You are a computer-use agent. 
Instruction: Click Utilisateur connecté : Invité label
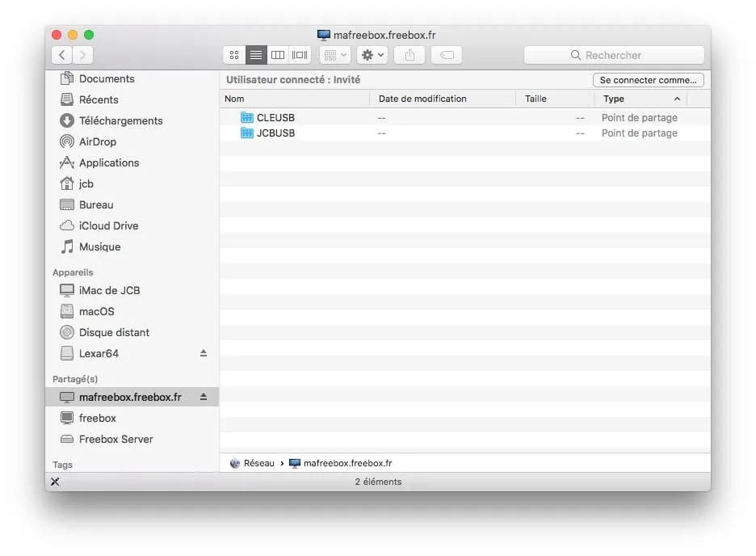293,79
